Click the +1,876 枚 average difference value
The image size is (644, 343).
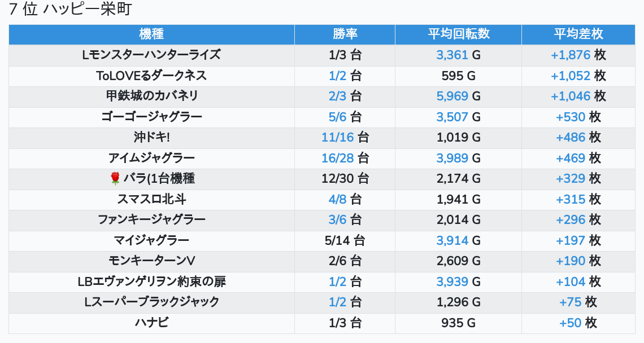click(578, 55)
